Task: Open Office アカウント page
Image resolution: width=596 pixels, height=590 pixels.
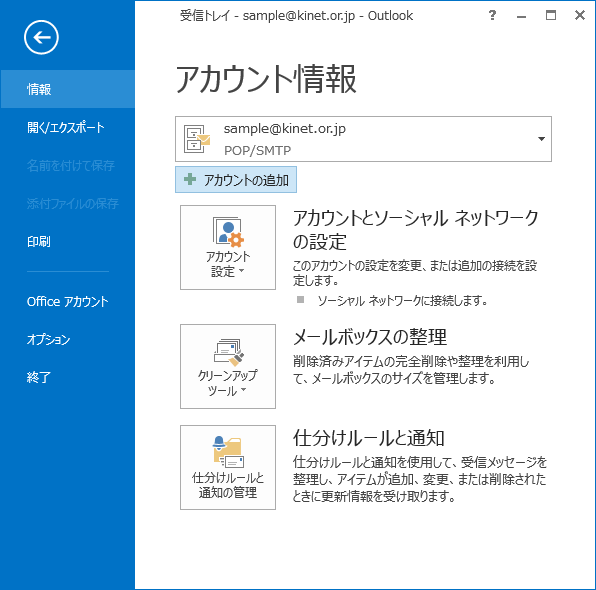Action: point(68,301)
